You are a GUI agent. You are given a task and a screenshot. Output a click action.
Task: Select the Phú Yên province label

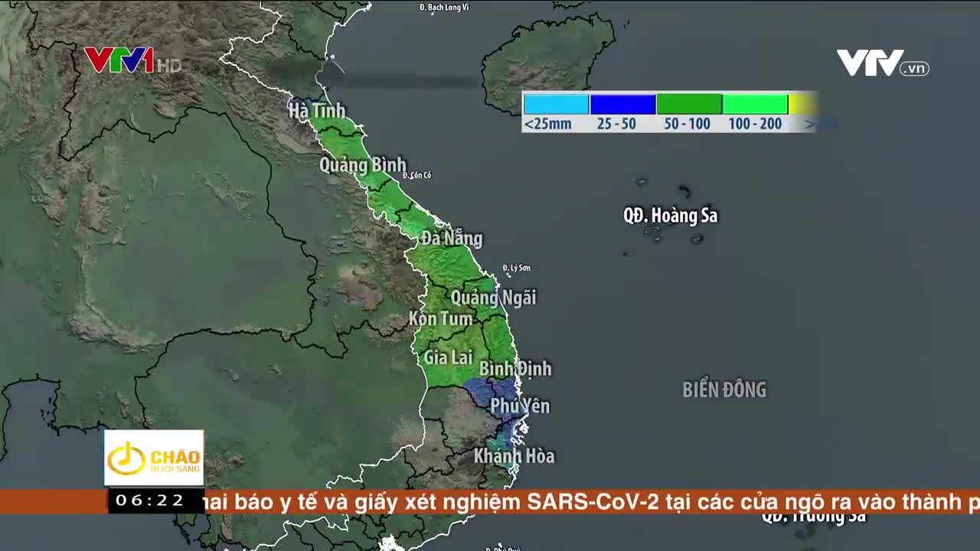(x=520, y=406)
